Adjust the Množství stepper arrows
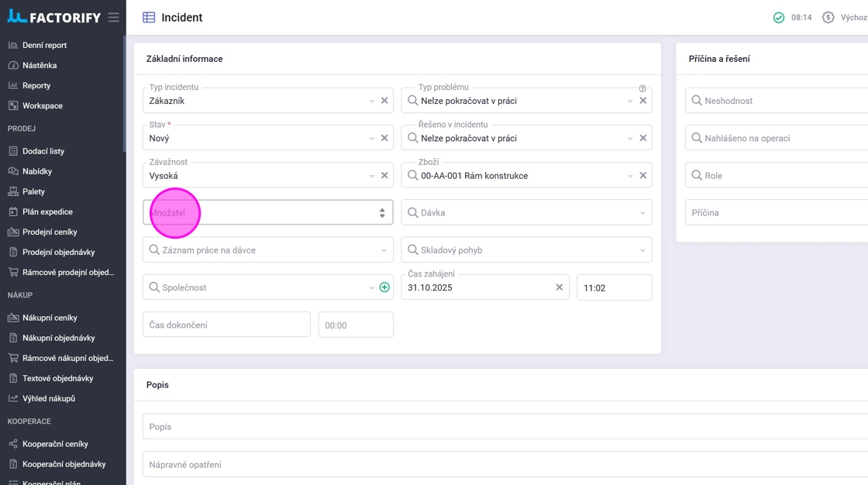The width and height of the screenshot is (868, 485). tap(382, 213)
